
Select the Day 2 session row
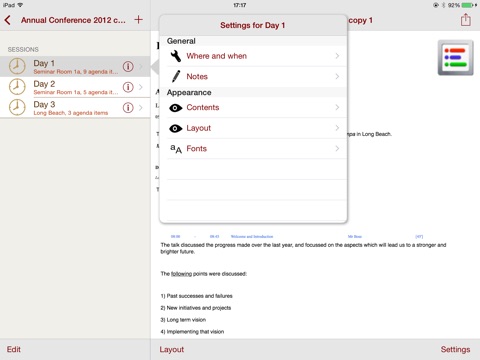[x=75, y=87]
